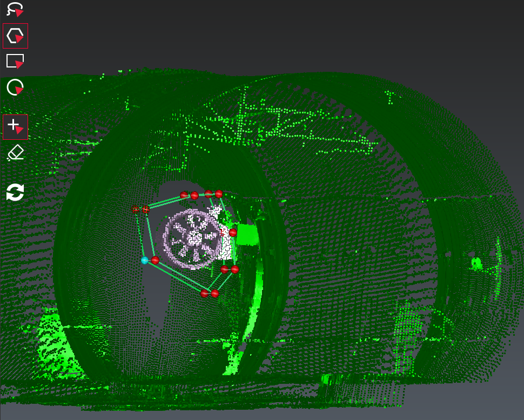The height and width of the screenshot is (420, 524).
Task: Click the leftmost of four top red vertices
Action: pos(184,195)
